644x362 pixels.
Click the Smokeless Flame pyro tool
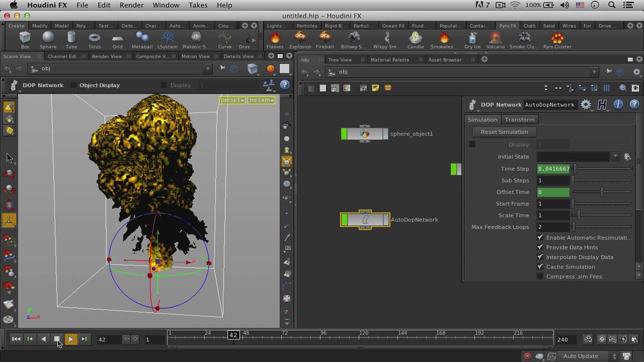click(444, 40)
